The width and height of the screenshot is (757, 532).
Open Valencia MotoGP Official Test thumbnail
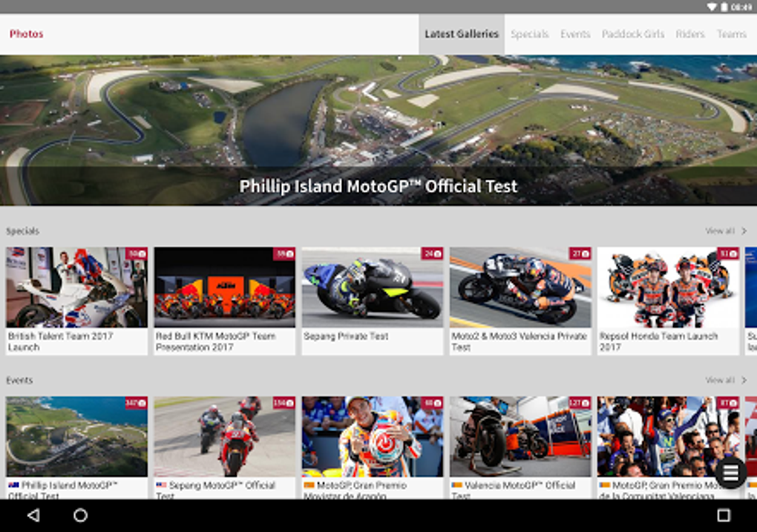[520, 436]
